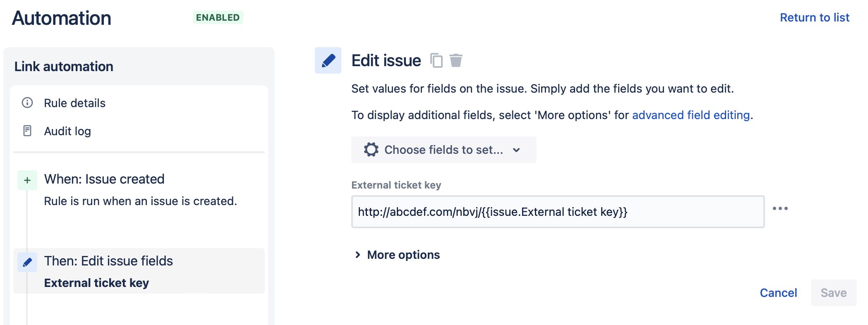This screenshot has width=868, height=325.
Task: Delete the Edit issue action with trash icon
Action: pos(456,60)
